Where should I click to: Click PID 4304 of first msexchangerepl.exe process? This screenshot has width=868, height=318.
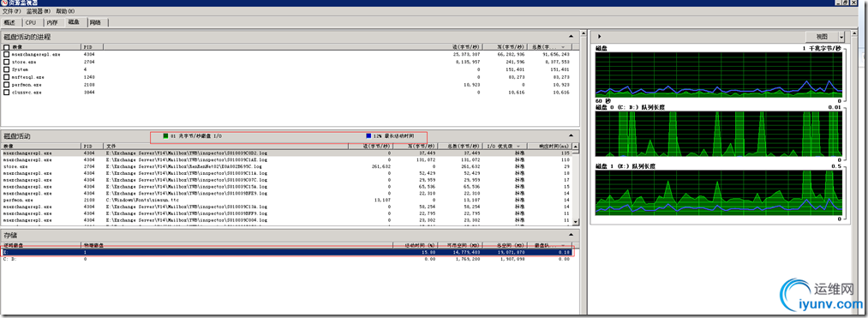point(89,55)
